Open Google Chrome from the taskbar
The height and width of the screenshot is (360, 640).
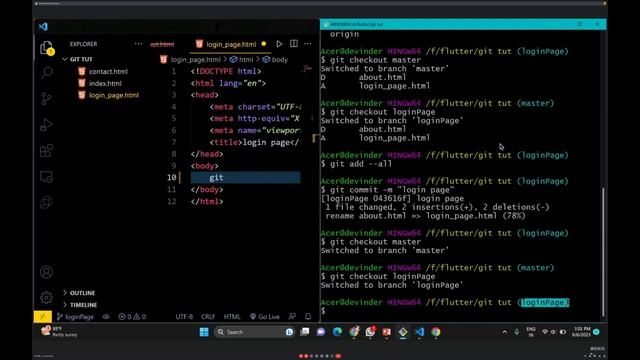[x=436, y=332]
